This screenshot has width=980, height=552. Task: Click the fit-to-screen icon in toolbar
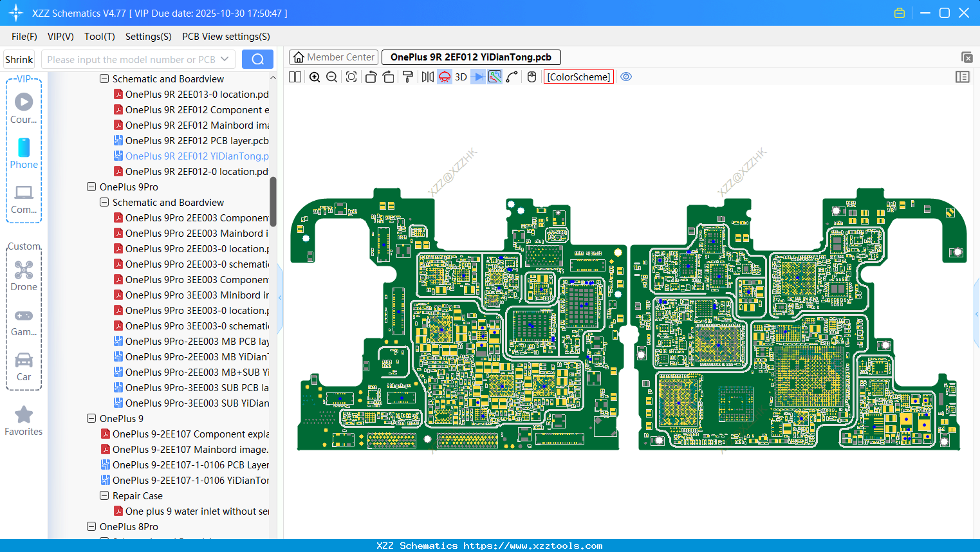[x=351, y=77]
